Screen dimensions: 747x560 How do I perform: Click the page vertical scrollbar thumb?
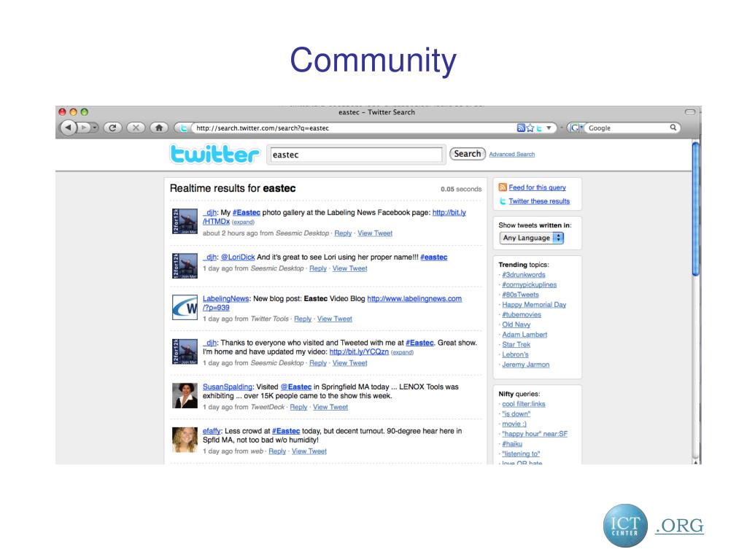pos(695,209)
